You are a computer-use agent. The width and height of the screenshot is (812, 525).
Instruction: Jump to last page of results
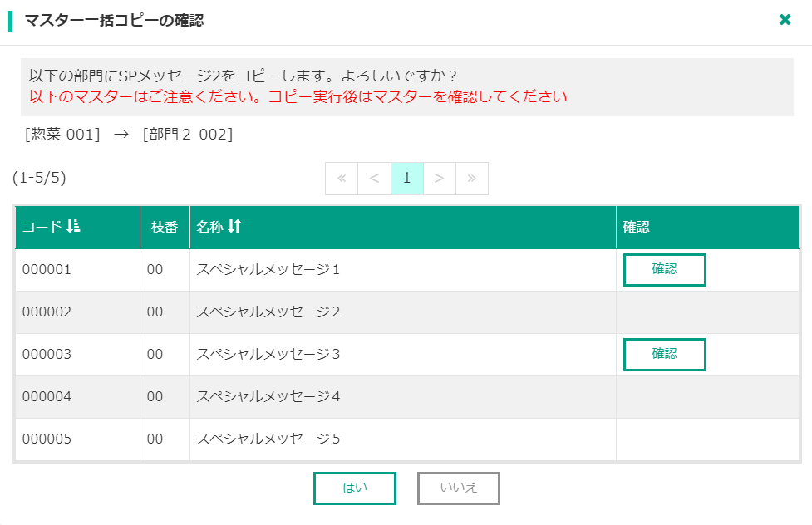click(x=472, y=179)
